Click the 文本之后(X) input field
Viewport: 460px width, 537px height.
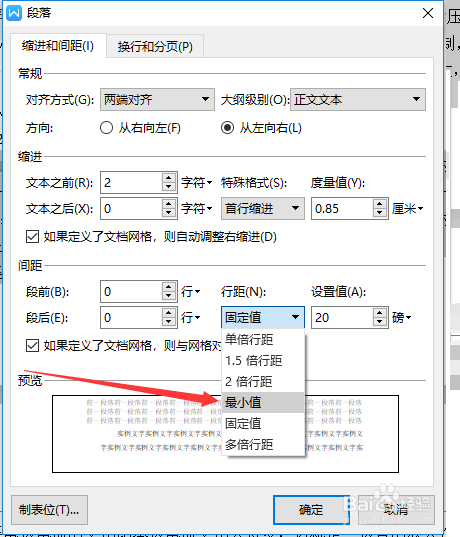[131, 209]
